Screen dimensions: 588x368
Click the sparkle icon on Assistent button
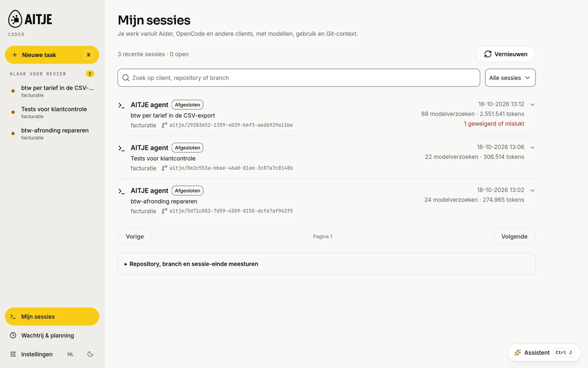tap(518, 353)
